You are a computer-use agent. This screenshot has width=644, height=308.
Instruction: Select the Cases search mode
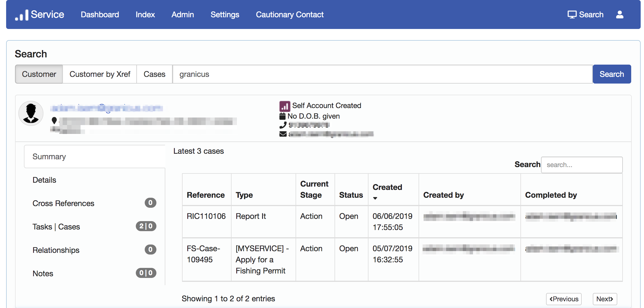[x=154, y=74]
